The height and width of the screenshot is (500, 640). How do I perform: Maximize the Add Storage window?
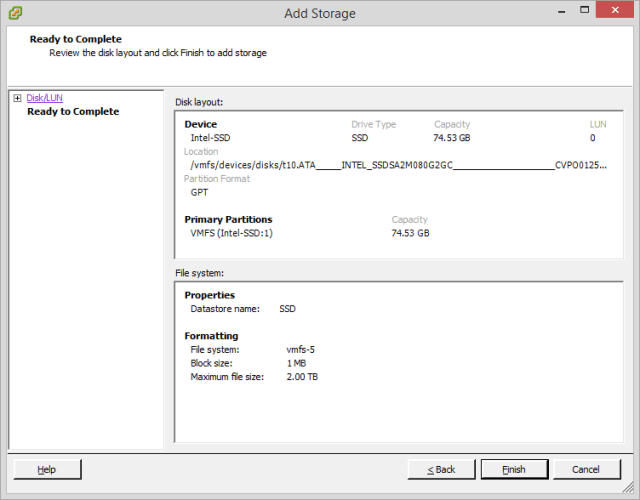click(584, 10)
